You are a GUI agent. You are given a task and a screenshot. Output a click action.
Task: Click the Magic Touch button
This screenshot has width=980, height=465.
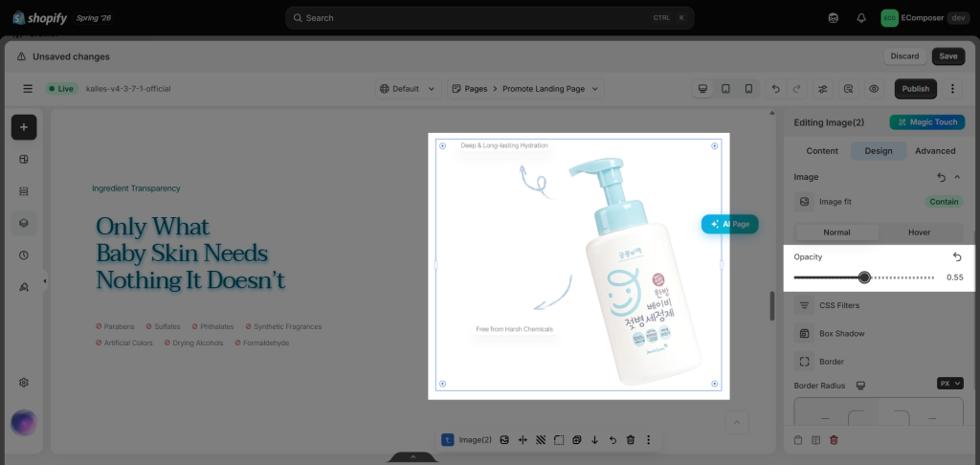click(x=927, y=122)
